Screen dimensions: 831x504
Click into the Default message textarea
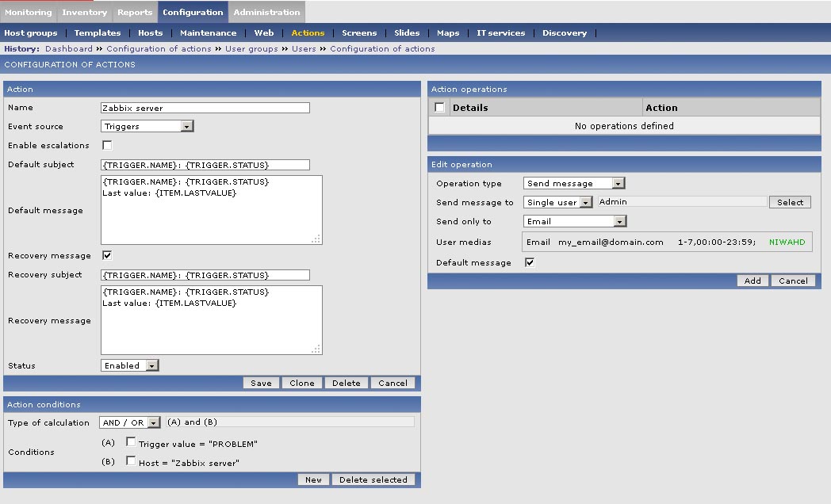(212, 210)
